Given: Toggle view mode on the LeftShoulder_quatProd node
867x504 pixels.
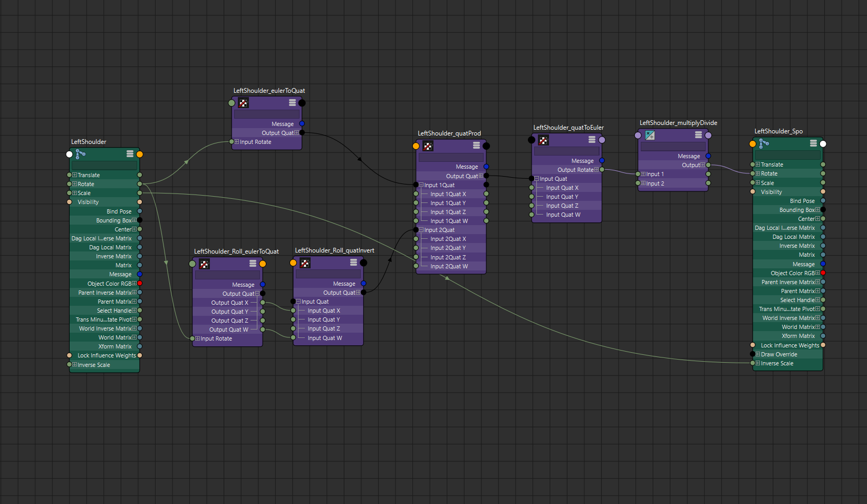Looking at the screenshot, I should tap(476, 146).
